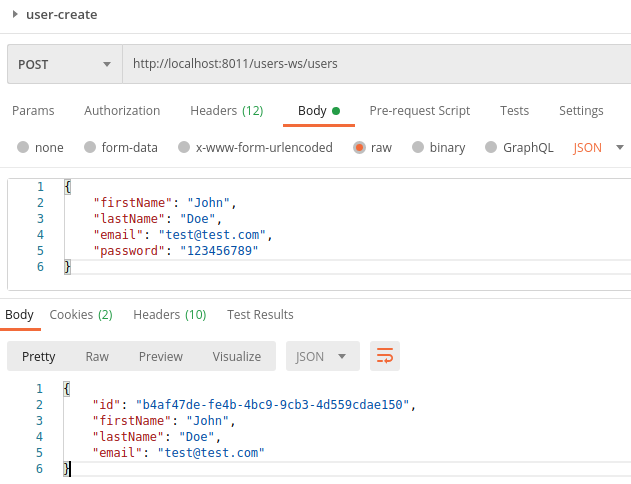Open the orange JSON body format dropdown

(x=598, y=148)
